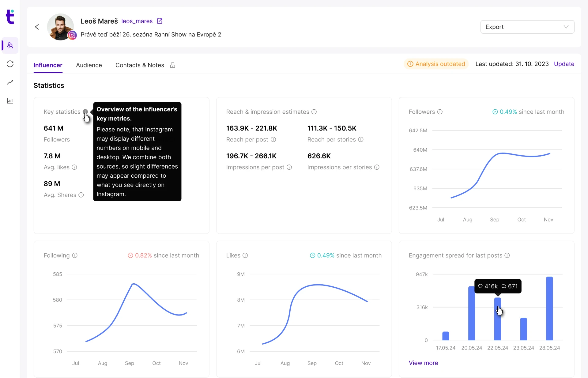Click the app logo in the sidebar

pyautogui.click(x=10, y=17)
